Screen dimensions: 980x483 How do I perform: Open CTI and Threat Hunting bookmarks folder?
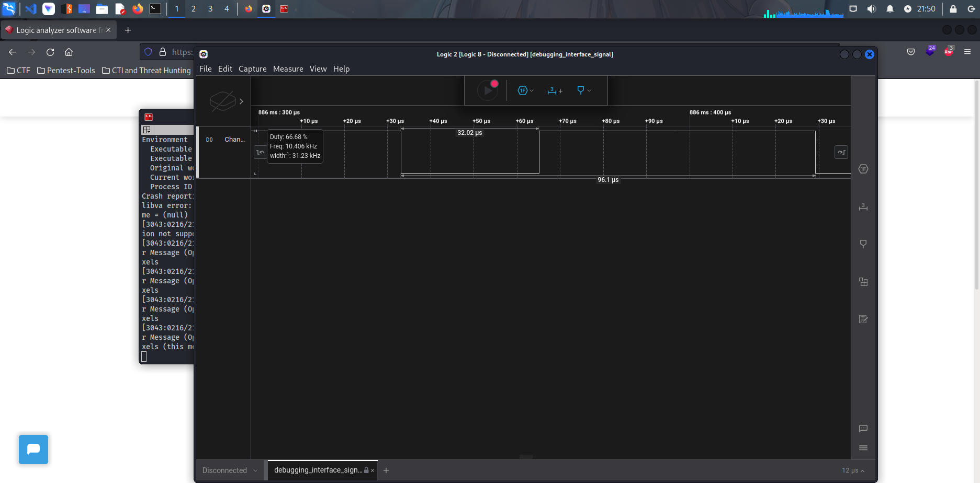point(147,71)
